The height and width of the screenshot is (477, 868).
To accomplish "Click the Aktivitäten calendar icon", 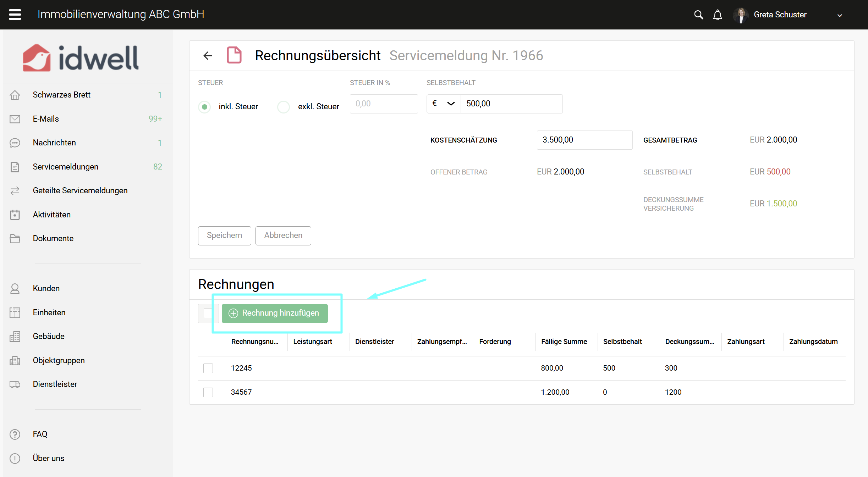I will tap(15, 215).
